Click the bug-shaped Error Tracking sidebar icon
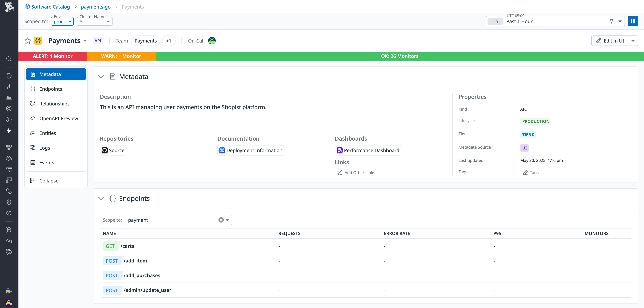644x308 pixels. pyautogui.click(x=9, y=230)
